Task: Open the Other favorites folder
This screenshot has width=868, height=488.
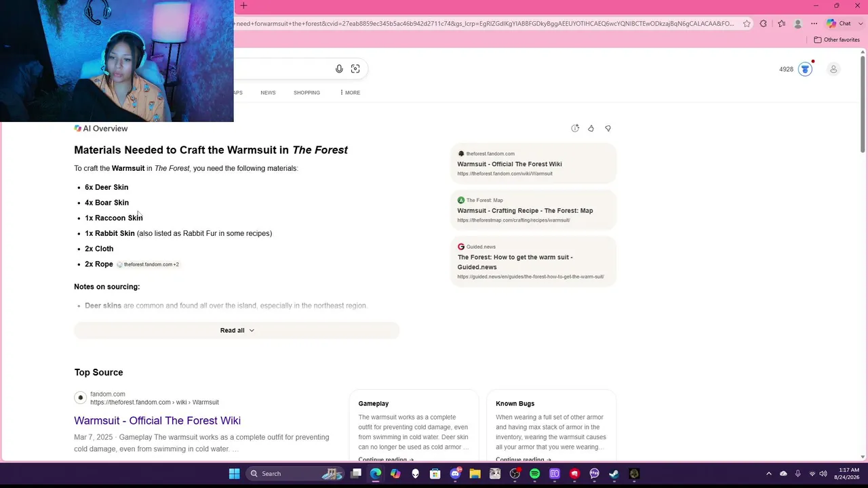Action: pos(837,40)
